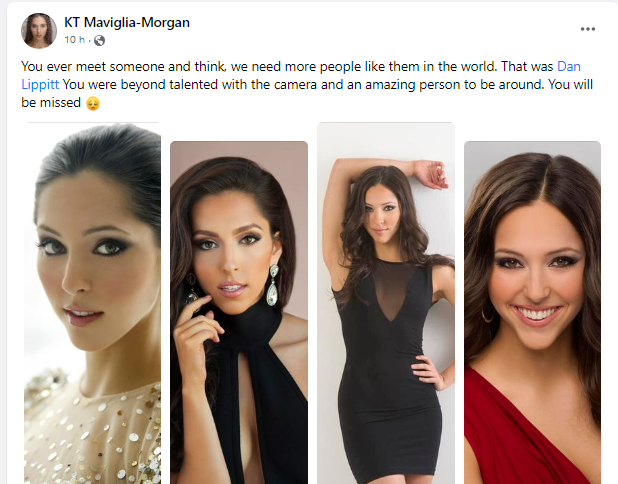Open the post's '10 h' timestamp

tap(74, 40)
